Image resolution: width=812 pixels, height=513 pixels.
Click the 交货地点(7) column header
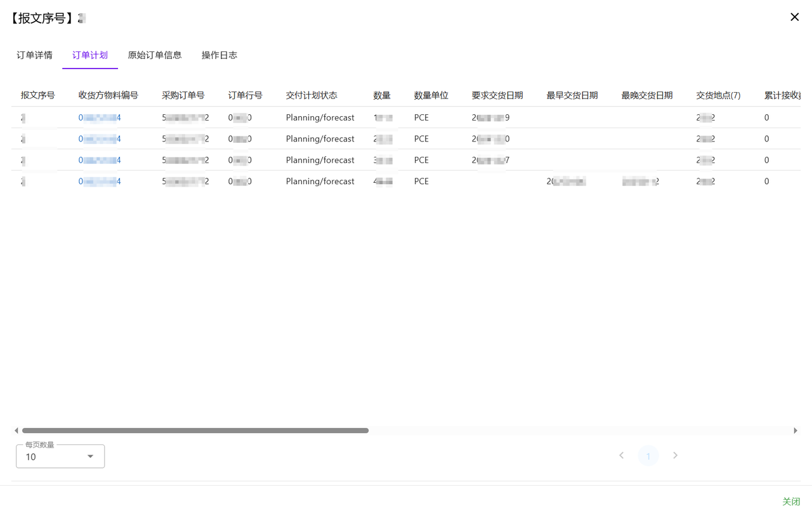[718, 95]
